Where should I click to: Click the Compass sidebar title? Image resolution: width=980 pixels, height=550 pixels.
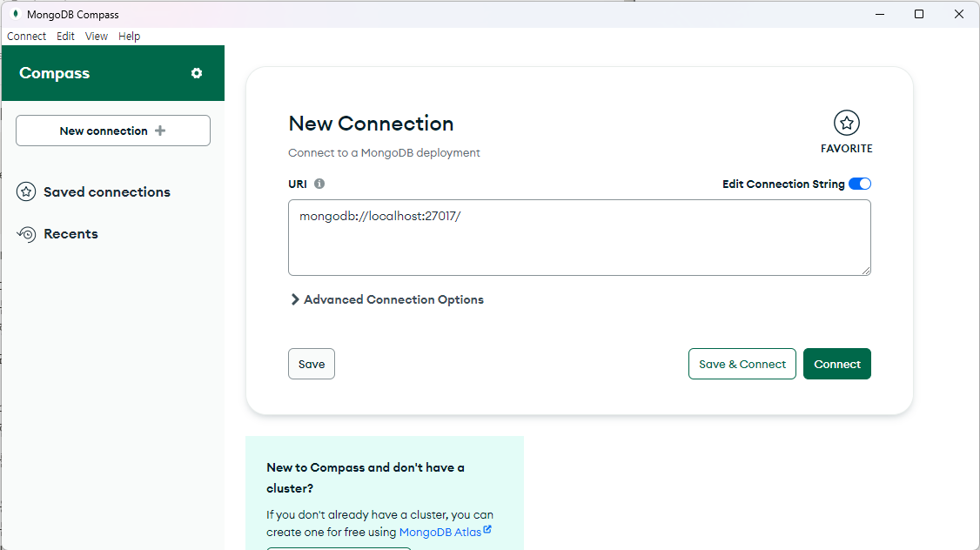pyautogui.click(x=54, y=73)
